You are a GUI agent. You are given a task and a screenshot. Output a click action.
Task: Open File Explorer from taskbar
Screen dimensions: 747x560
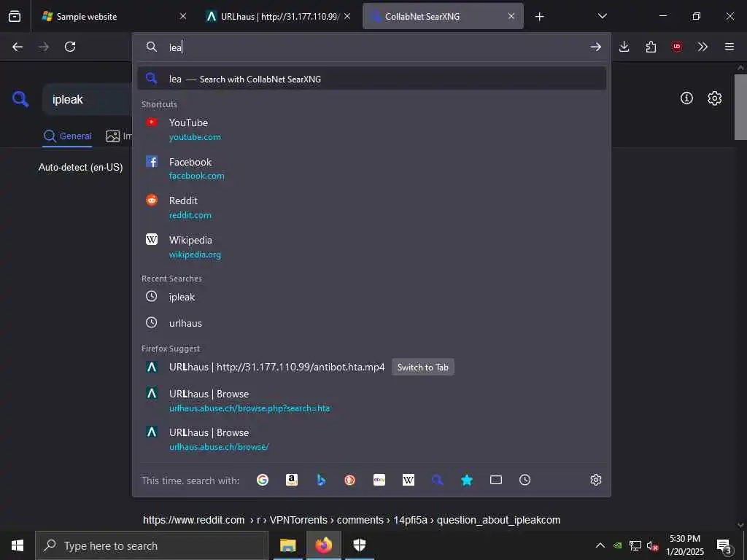(x=287, y=545)
